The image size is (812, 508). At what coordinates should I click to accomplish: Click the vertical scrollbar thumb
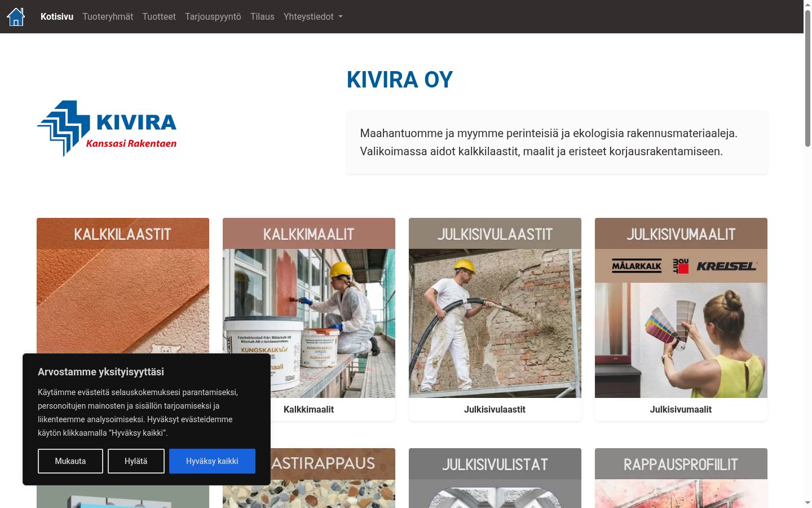coord(807,79)
